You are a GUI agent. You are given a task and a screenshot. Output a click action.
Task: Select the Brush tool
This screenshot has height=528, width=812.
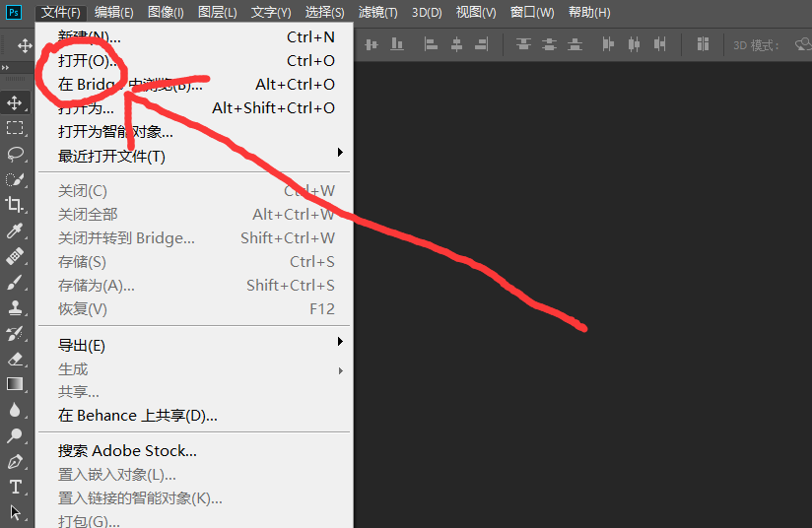[15, 282]
